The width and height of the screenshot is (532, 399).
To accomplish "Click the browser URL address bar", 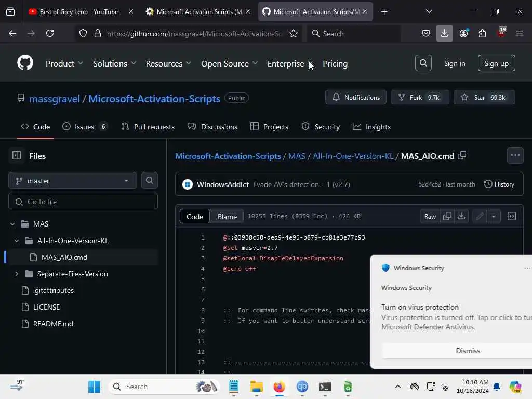I will (194, 33).
